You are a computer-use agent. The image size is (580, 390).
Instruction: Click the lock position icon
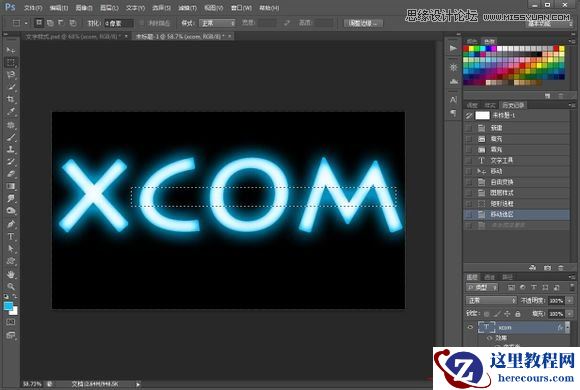tap(507, 314)
